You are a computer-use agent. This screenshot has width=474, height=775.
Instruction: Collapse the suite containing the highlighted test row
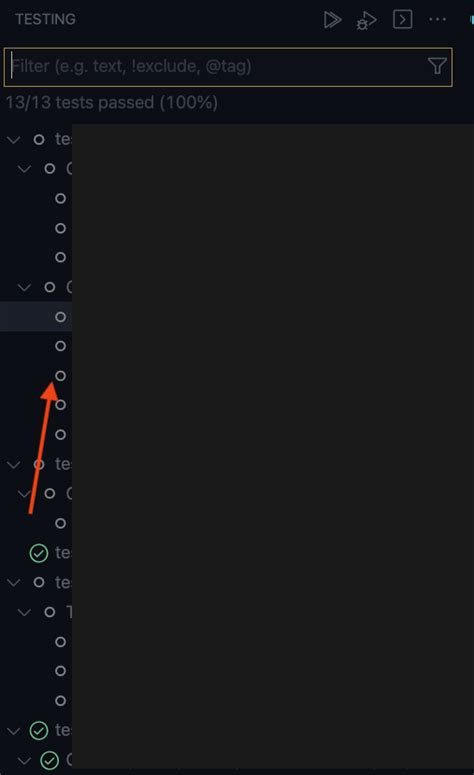pyautogui.click(x=24, y=287)
